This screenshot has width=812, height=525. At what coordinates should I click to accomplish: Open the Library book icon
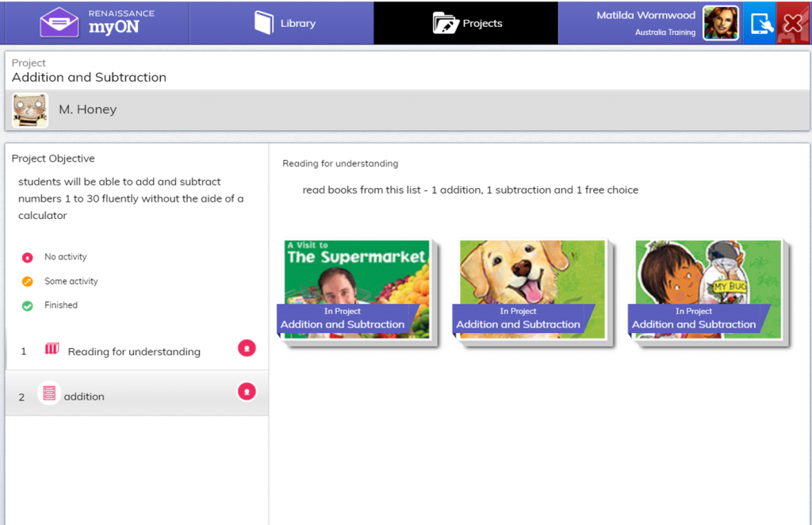(264, 23)
